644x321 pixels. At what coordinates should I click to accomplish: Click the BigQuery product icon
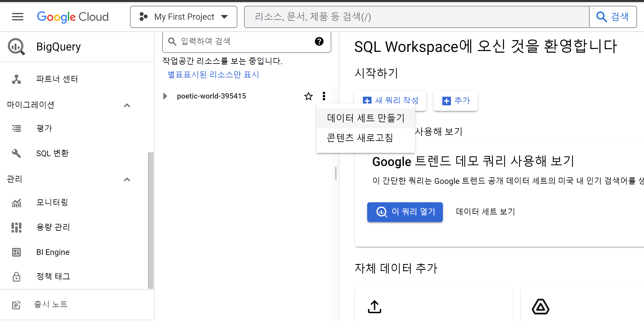16,47
